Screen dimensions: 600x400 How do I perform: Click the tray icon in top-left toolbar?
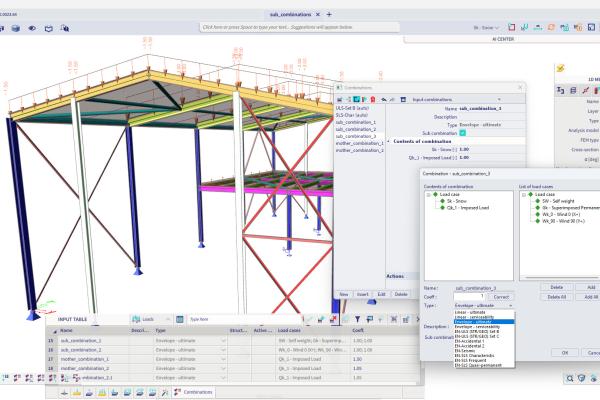[49, 28]
